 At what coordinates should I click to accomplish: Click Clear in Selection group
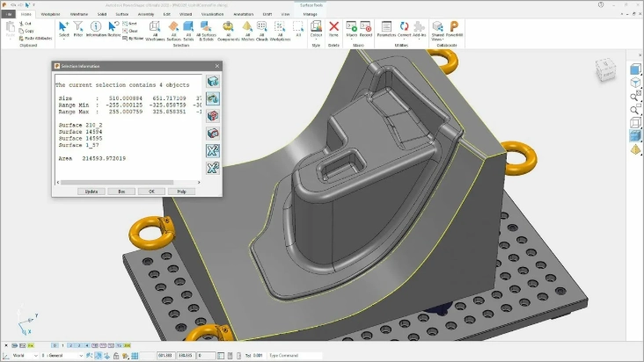[x=130, y=31]
